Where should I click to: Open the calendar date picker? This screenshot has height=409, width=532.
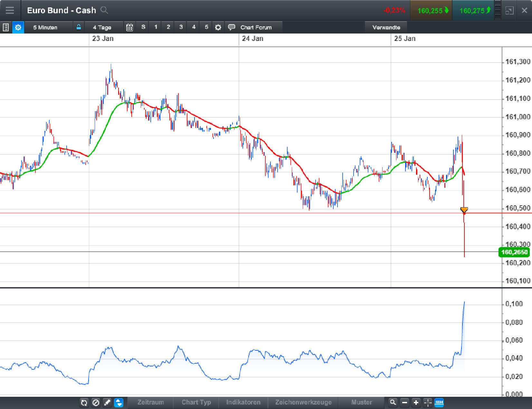click(x=129, y=27)
